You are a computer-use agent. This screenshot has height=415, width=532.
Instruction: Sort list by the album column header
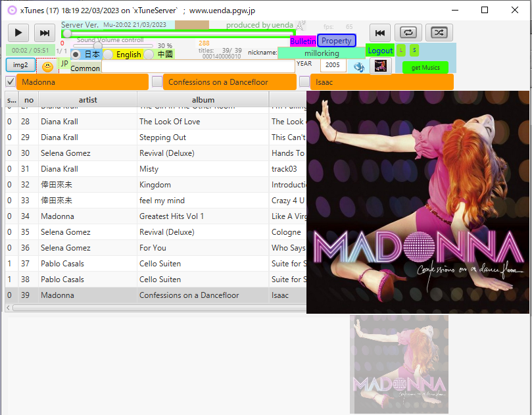coord(203,100)
